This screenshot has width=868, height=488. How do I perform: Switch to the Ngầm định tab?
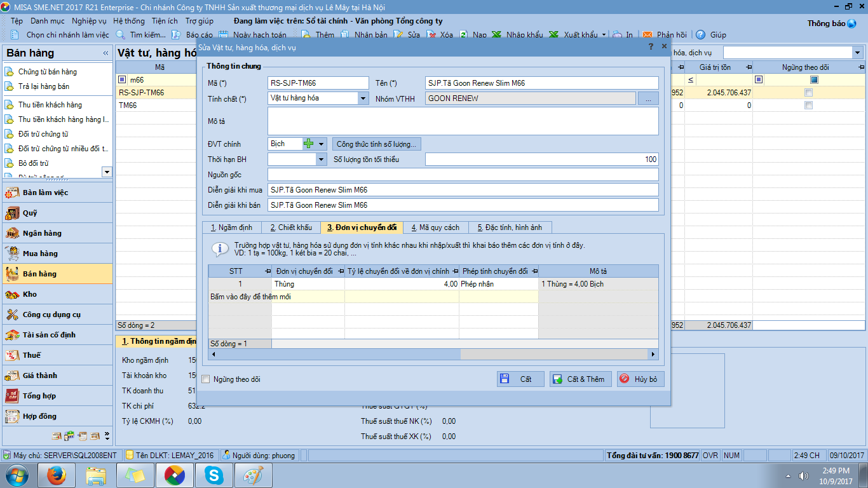231,227
